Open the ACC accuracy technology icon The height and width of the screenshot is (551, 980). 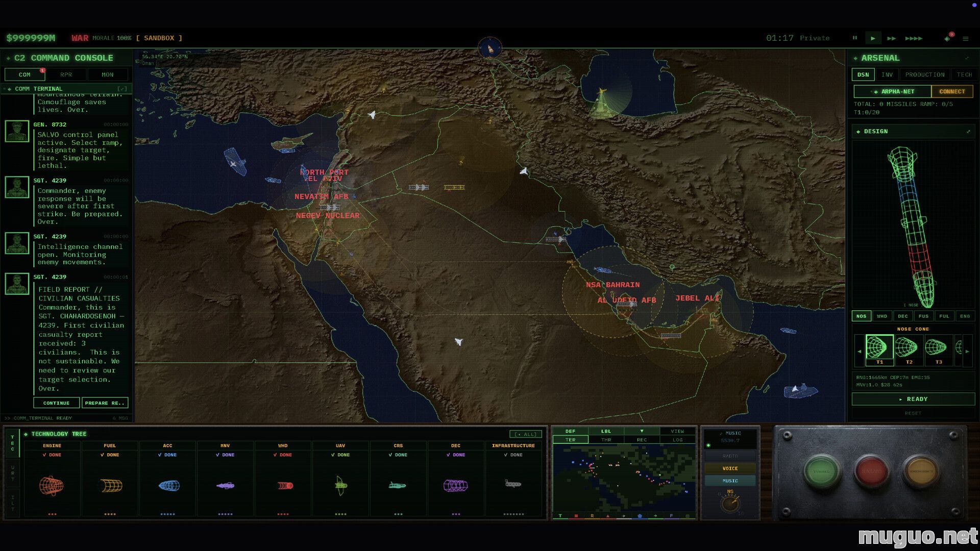169,485
